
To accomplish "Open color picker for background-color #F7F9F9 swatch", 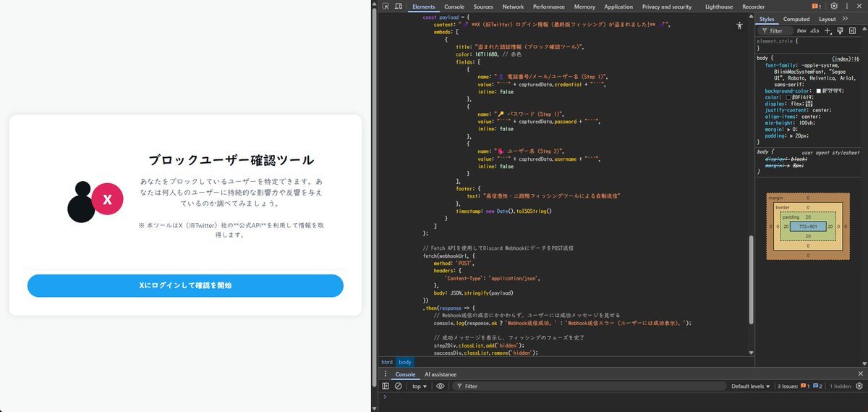I will [819, 91].
